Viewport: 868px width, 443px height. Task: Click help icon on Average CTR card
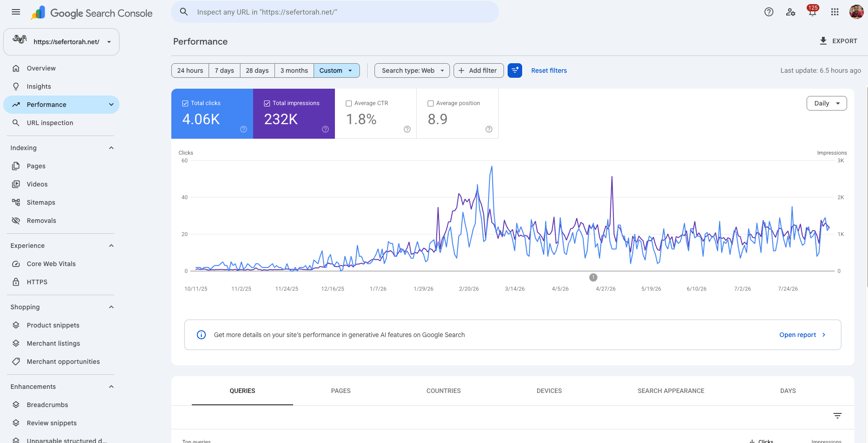(x=407, y=129)
